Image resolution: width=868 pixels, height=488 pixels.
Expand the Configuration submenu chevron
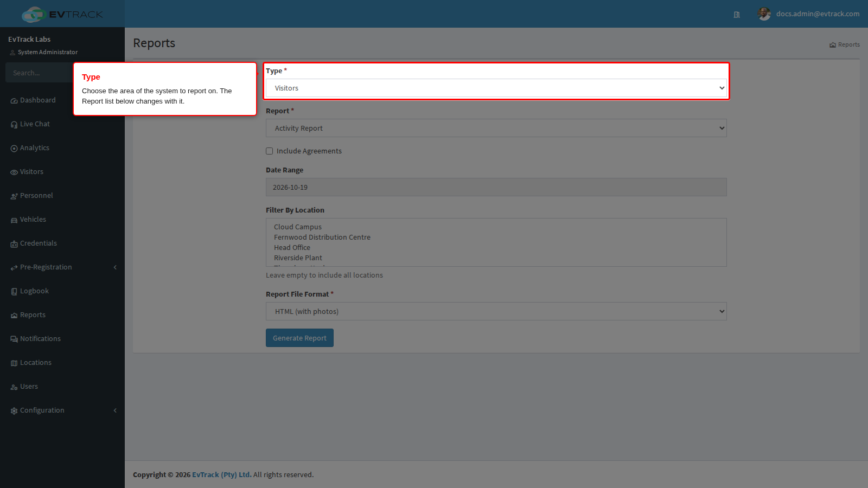click(x=115, y=410)
